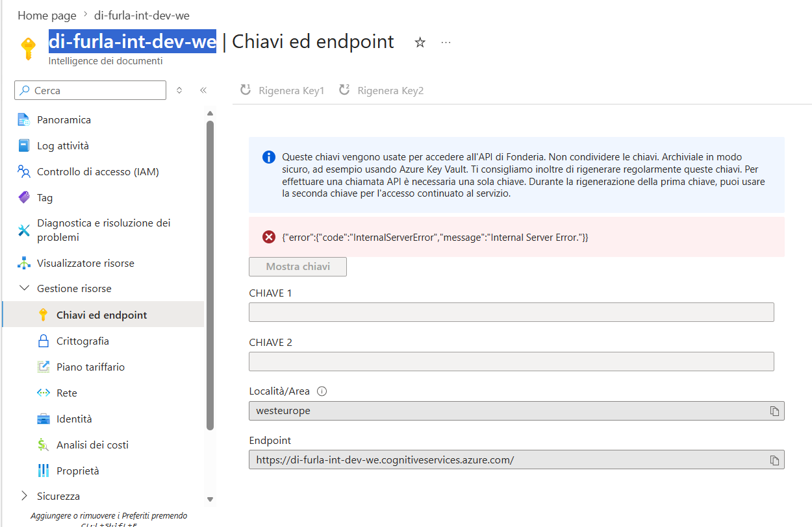Open Diagnostica e risoluzione dei problemi
The width and height of the screenshot is (812, 527).
[x=104, y=230]
